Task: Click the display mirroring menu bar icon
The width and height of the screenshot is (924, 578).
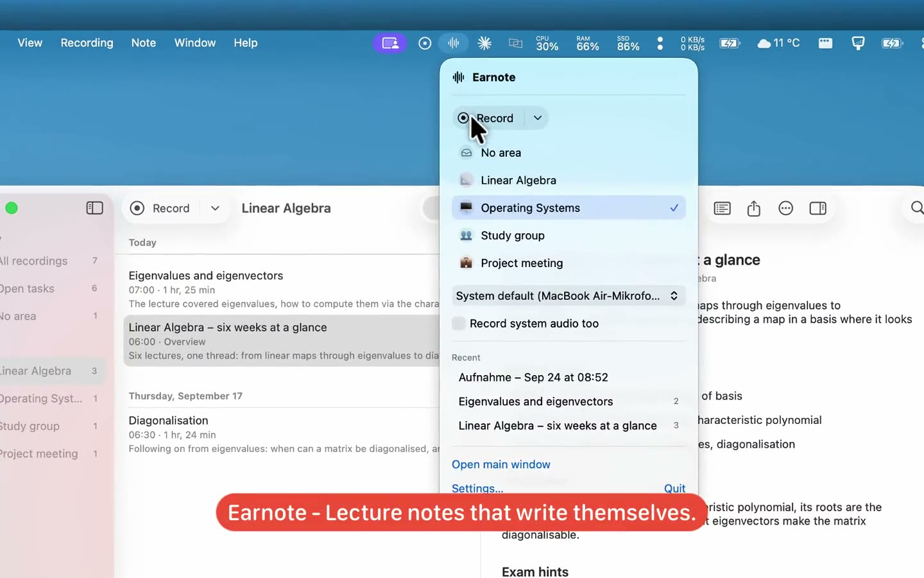Action: pyautogui.click(x=516, y=43)
